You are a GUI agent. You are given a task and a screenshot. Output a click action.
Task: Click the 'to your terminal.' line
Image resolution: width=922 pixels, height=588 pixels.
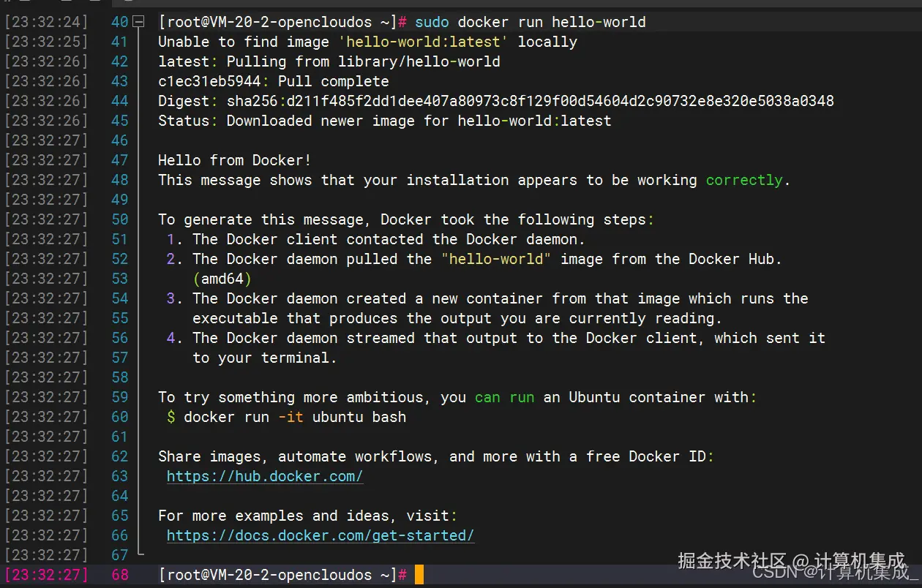(x=265, y=358)
